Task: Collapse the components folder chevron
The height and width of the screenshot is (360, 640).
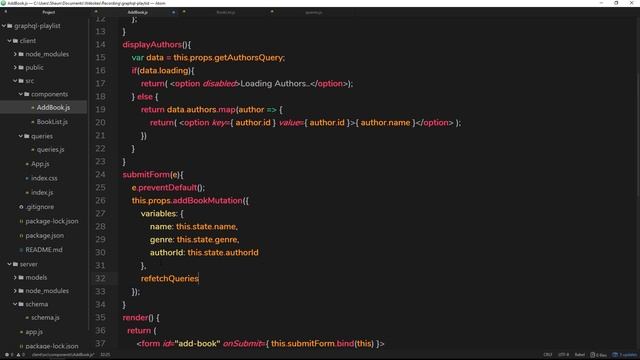Action: [21, 94]
